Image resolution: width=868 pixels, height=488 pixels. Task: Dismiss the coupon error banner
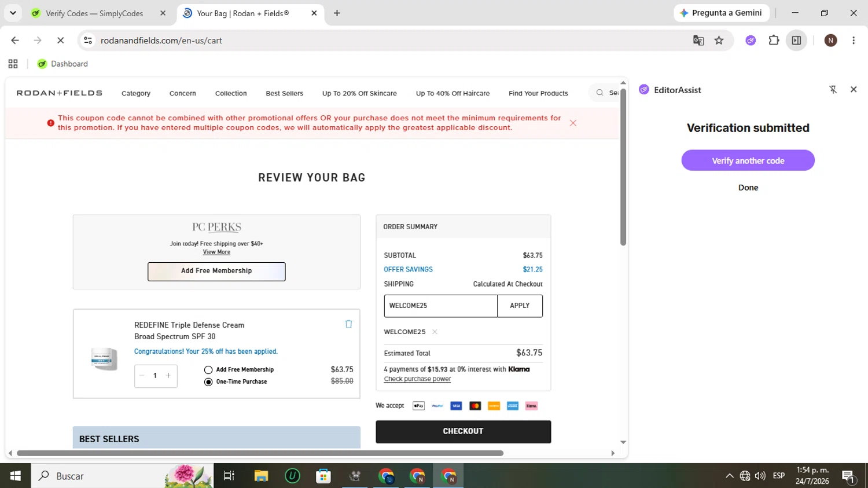[573, 123]
